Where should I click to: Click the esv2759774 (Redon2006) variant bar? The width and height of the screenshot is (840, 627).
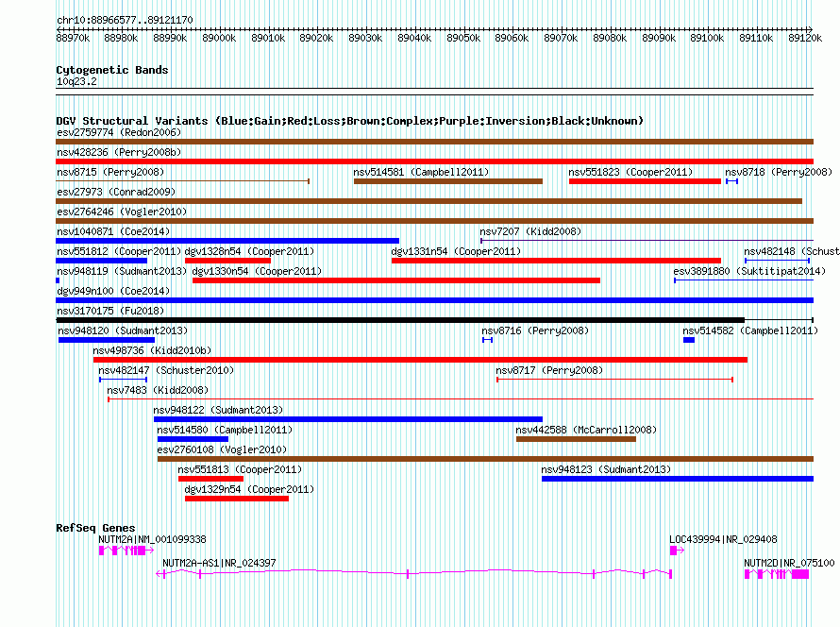click(x=434, y=142)
